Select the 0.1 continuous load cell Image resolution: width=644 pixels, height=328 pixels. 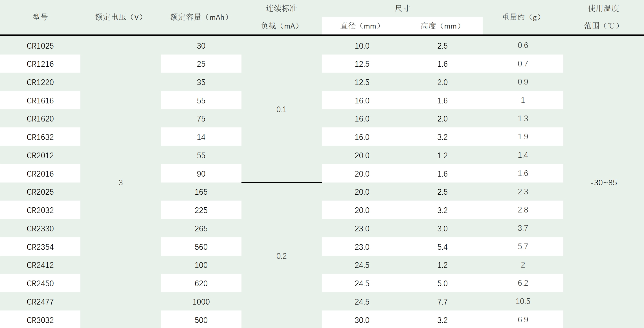(x=281, y=110)
